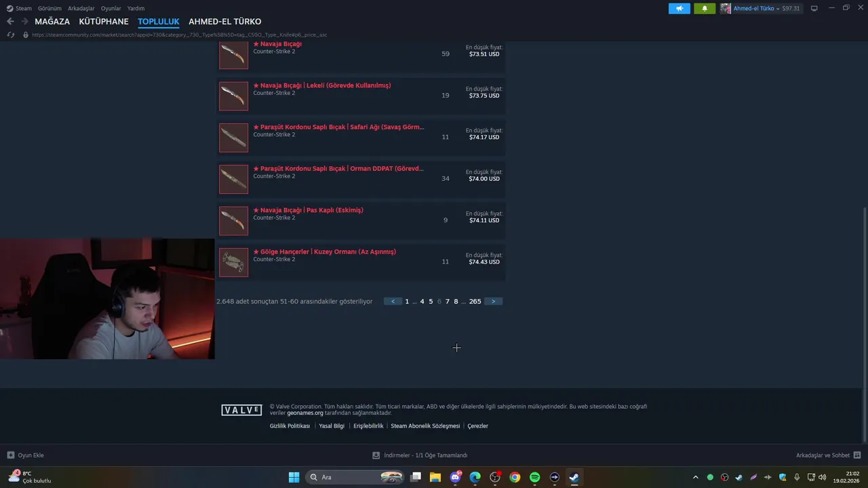Click thumbnail of Pas Kaplı Navaja
Viewport: 868px width, 488px height.
click(x=233, y=220)
